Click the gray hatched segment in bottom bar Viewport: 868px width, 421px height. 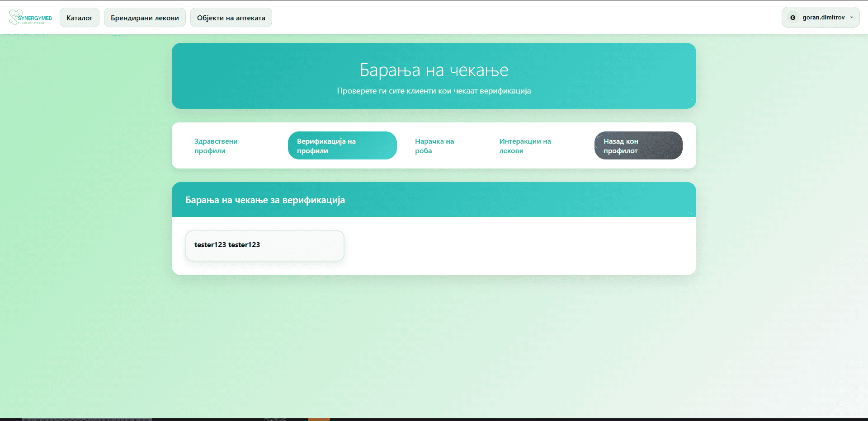click(86, 419)
